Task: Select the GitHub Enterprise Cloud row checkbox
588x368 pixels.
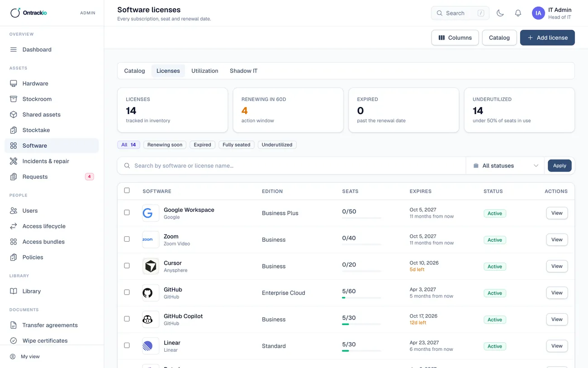Action: tap(127, 292)
